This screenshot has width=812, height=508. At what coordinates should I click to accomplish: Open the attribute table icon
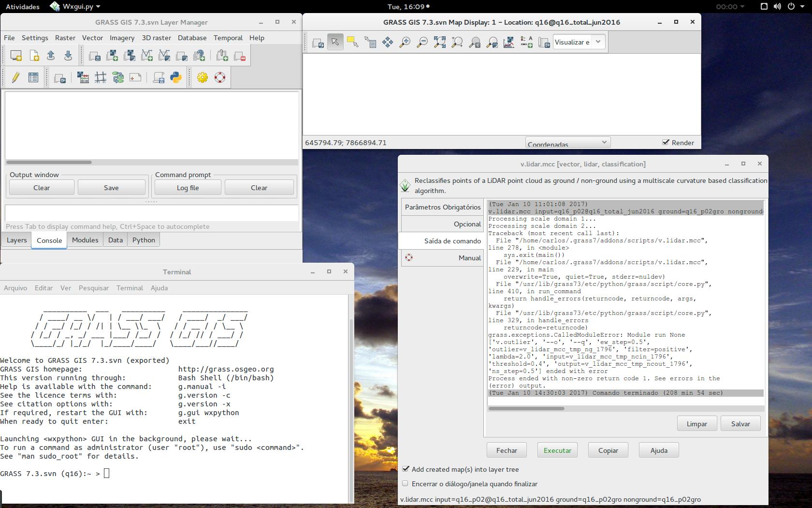coord(33,77)
